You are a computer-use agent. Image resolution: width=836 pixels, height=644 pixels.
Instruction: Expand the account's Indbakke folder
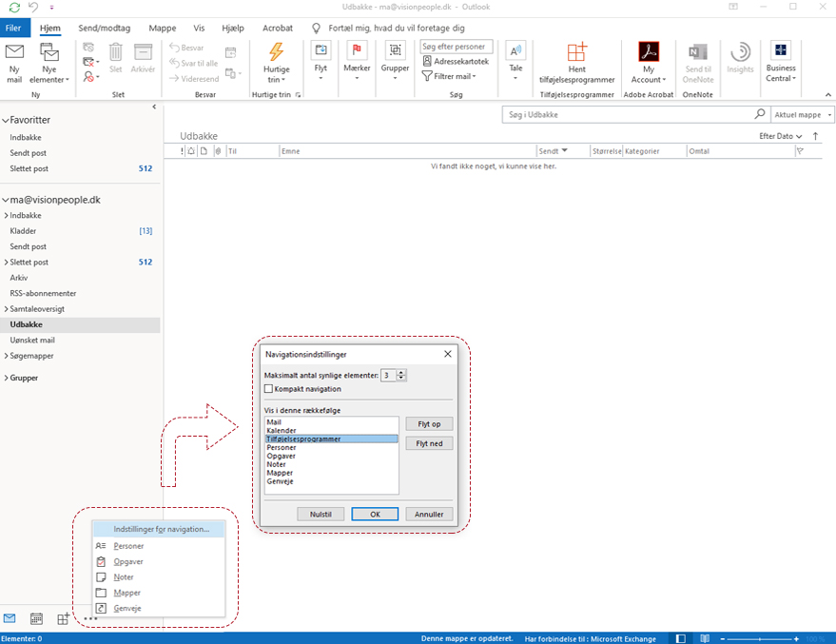[6, 215]
